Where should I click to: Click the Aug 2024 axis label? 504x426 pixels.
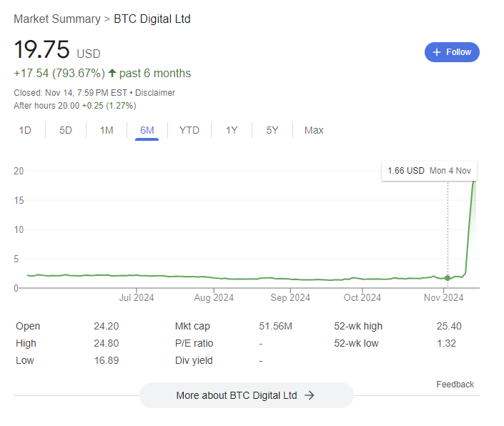(214, 297)
